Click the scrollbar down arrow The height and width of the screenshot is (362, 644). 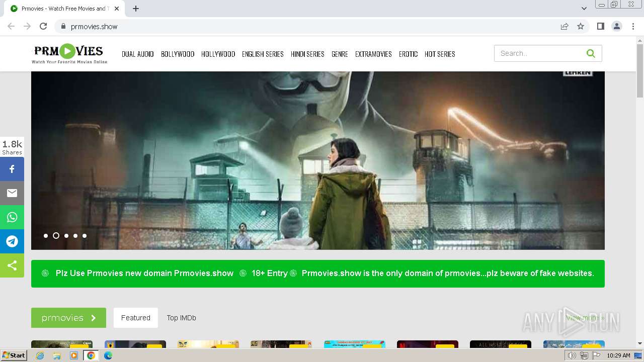click(x=640, y=343)
